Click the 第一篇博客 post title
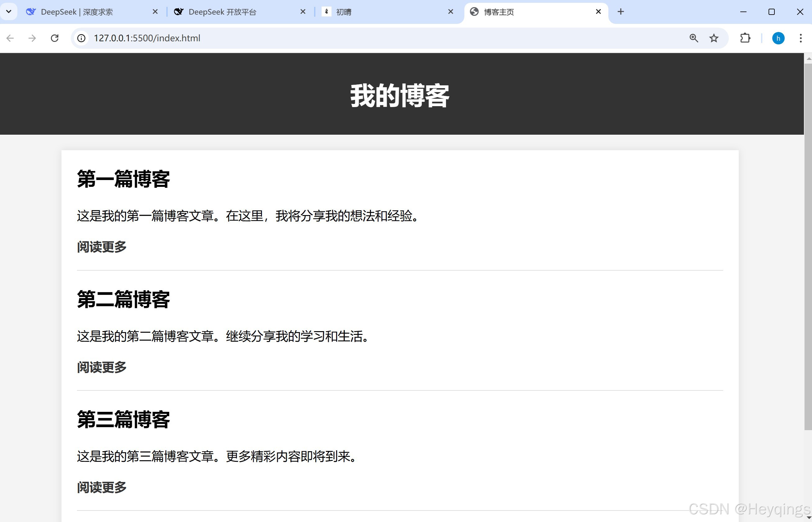 (124, 179)
